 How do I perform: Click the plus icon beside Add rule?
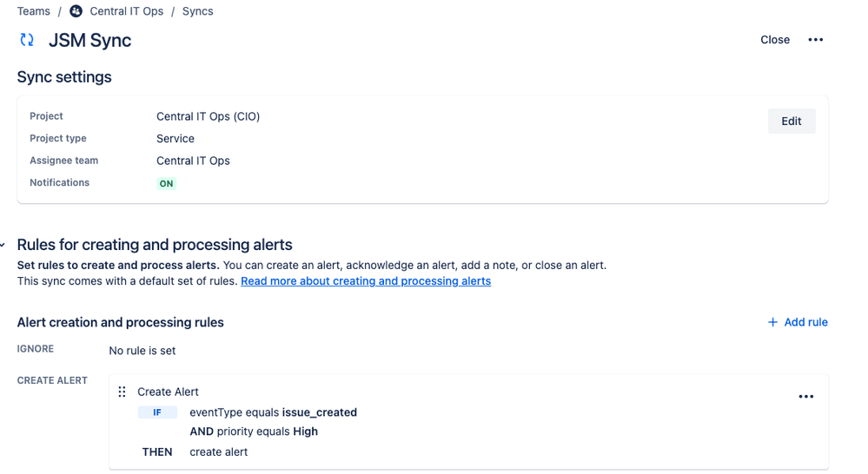coord(772,322)
